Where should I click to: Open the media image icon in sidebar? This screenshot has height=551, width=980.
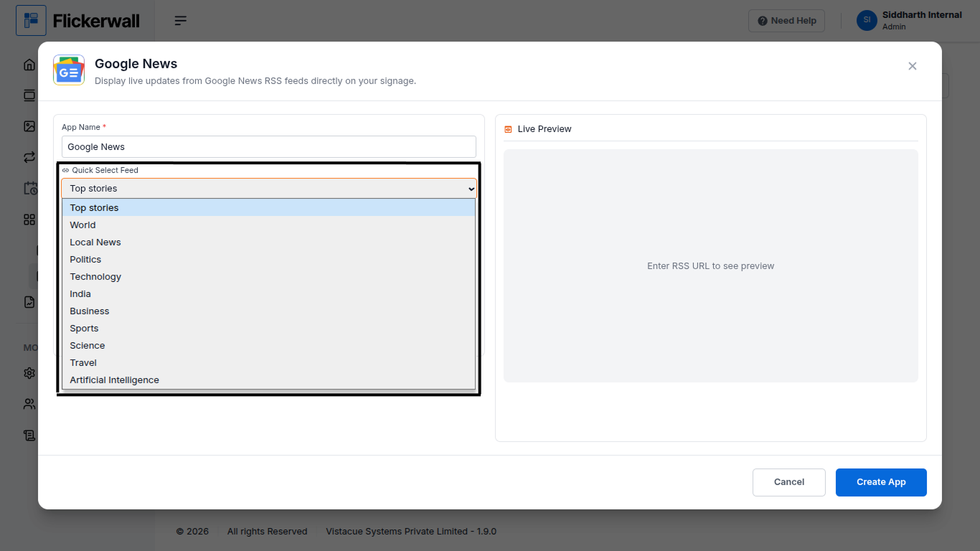tap(29, 126)
